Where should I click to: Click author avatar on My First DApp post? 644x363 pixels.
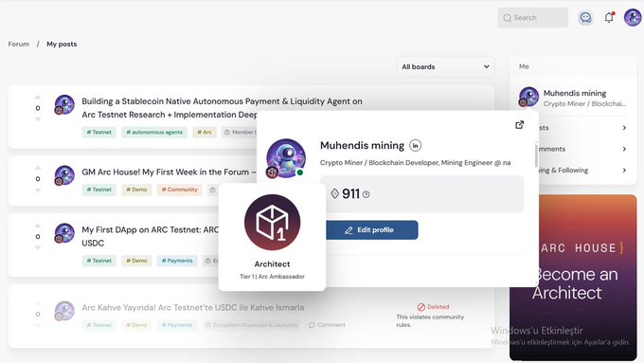[x=64, y=233]
